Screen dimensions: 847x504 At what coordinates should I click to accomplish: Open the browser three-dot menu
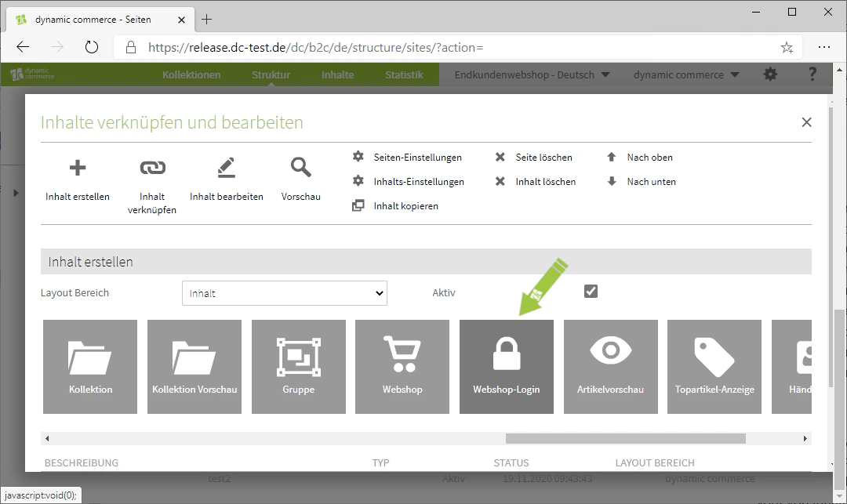pos(824,47)
